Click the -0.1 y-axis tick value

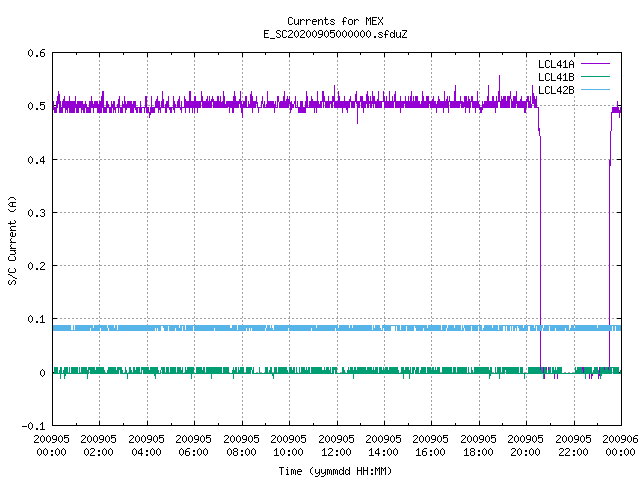click(33, 426)
